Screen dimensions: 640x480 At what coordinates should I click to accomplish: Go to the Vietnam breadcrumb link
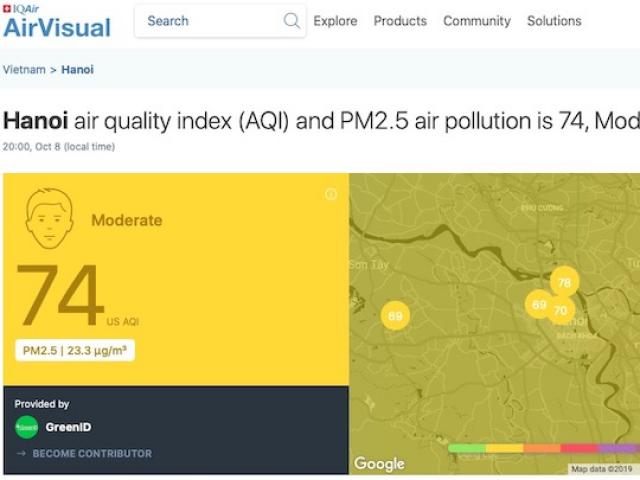(x=24, y=70)
